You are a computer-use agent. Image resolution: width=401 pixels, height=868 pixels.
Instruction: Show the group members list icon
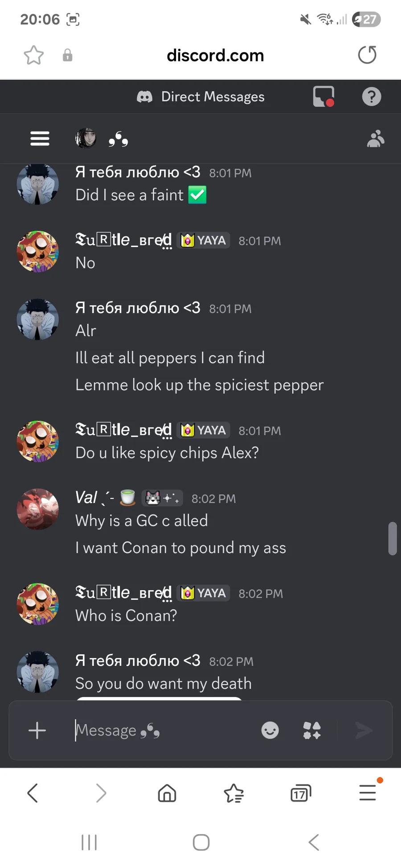point(376,138)
